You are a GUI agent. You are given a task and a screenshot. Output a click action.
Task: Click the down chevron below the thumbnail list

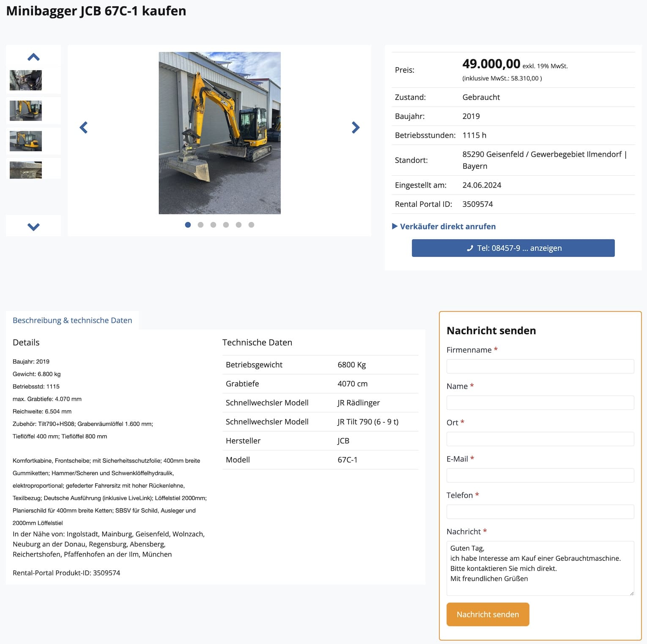click(33, 227)
